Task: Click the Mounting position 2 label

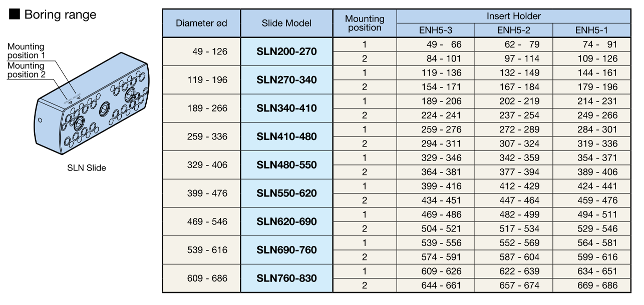Action: pos(26,70)
